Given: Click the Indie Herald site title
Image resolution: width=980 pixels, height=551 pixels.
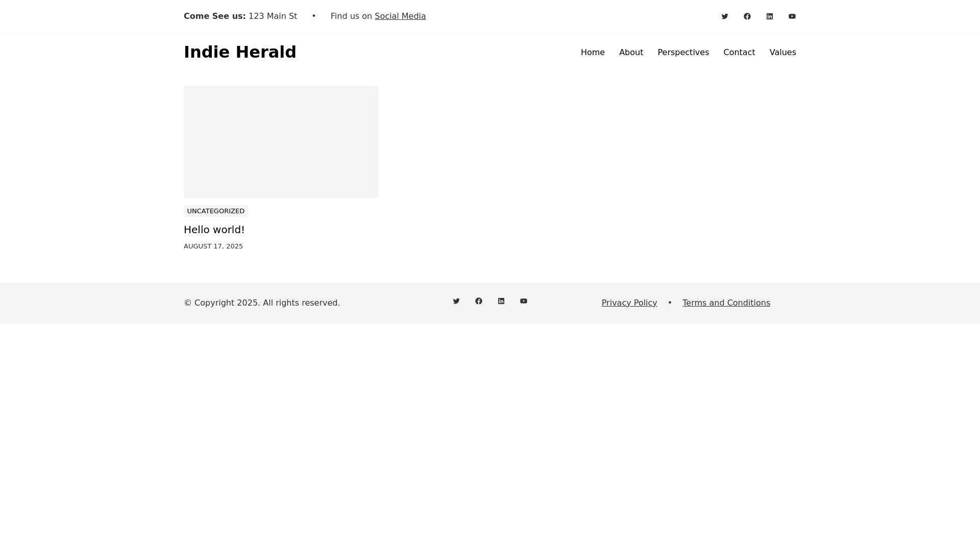Looking at the screenshot, I should coord(240,52).
